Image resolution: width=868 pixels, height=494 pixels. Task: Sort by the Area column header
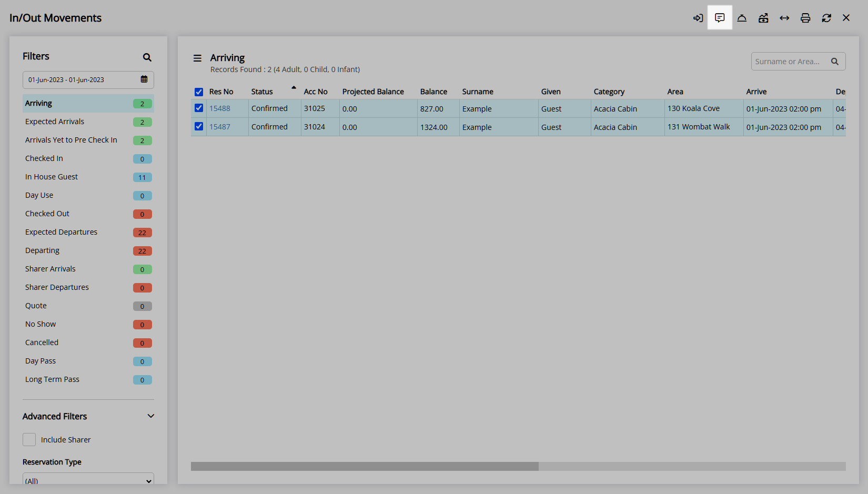(675, 92)
